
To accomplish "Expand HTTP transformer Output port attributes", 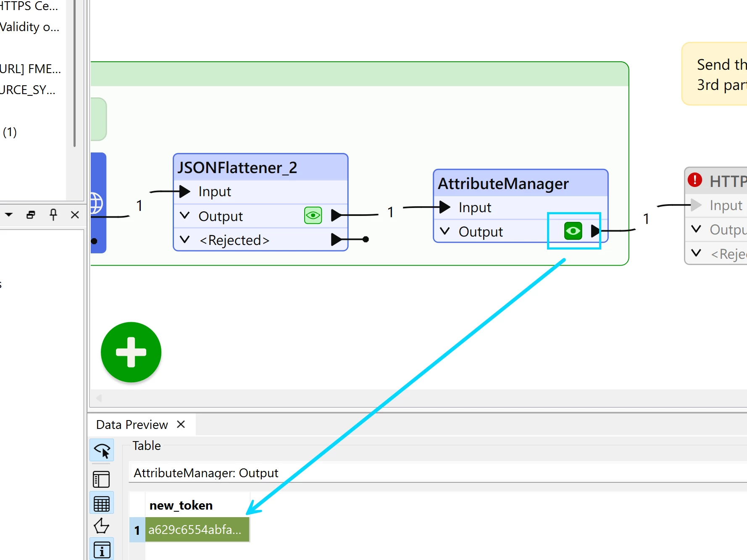I will (x=696, y=229).
